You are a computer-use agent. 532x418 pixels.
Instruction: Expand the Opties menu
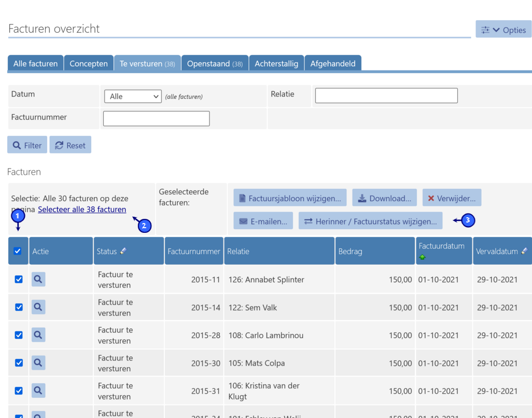coord(503,30)
